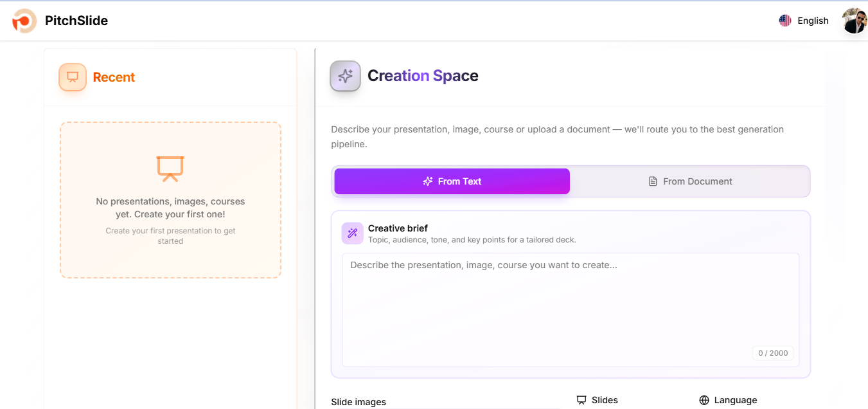Click the Language label
Viewport: 868px width, 409px height.
tap(736, 400)
